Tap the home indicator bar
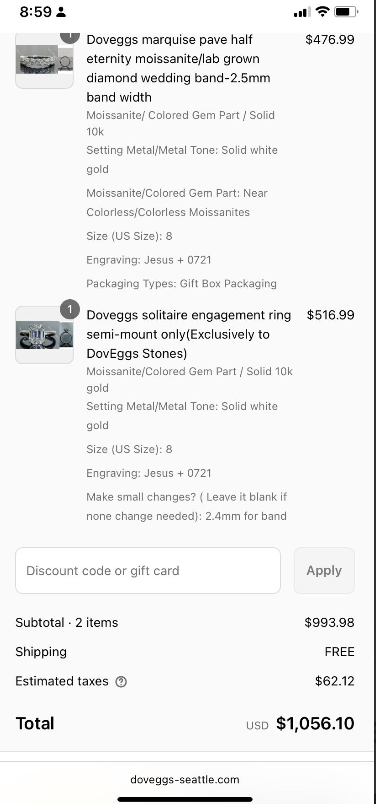 pyautogui.click(x=185, y=799)
